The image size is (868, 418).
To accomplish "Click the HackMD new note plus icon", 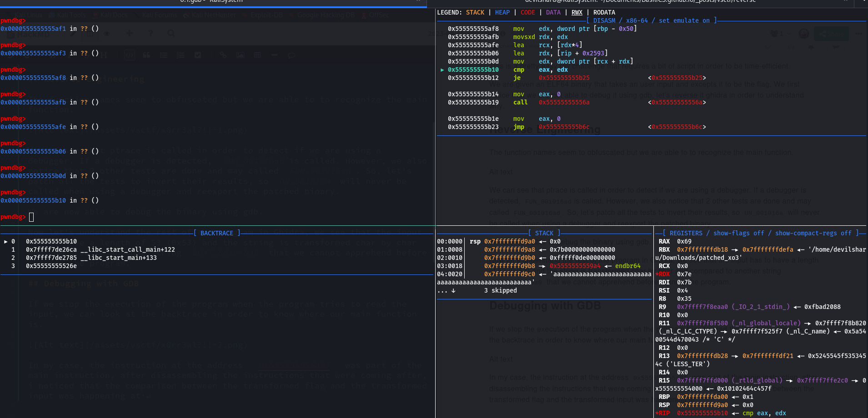I will pyautogui.click(x=130, y=33).
